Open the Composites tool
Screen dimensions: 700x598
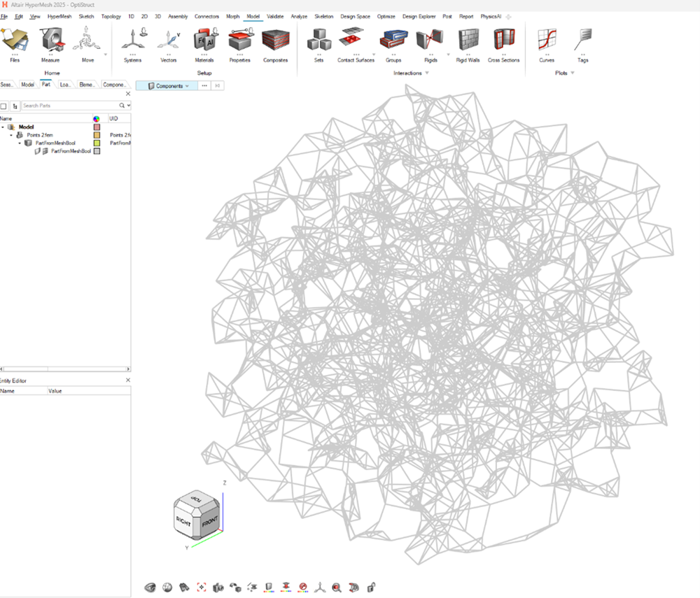point(275,43)
